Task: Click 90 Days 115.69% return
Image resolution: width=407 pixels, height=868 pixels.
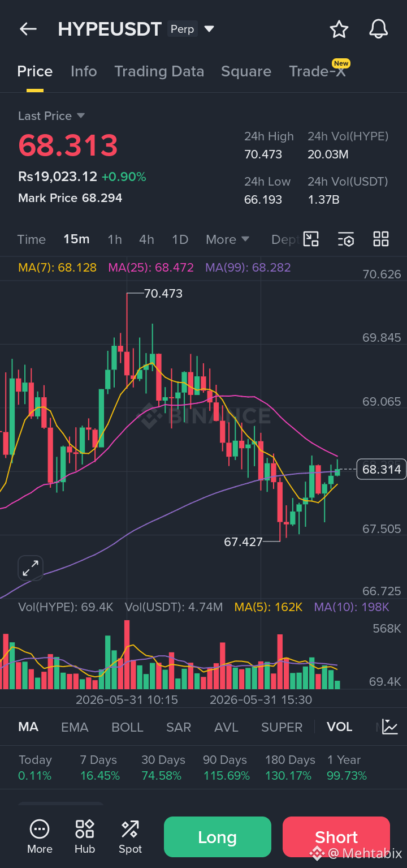Action: [226, 768]
